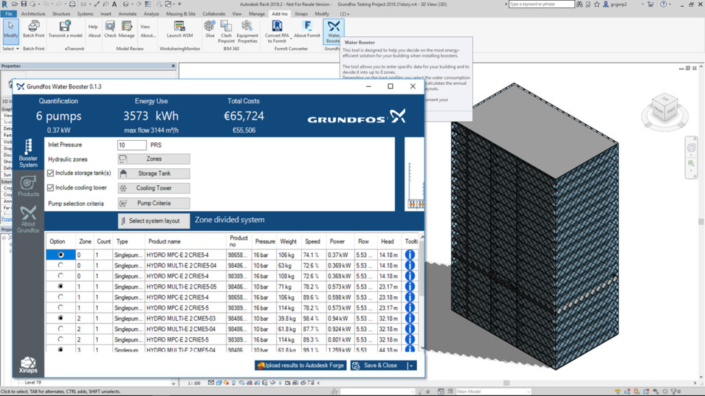Click Upload results to Autodesk Forge
This screenshot has width=705, height=396.
pos(300,365)
